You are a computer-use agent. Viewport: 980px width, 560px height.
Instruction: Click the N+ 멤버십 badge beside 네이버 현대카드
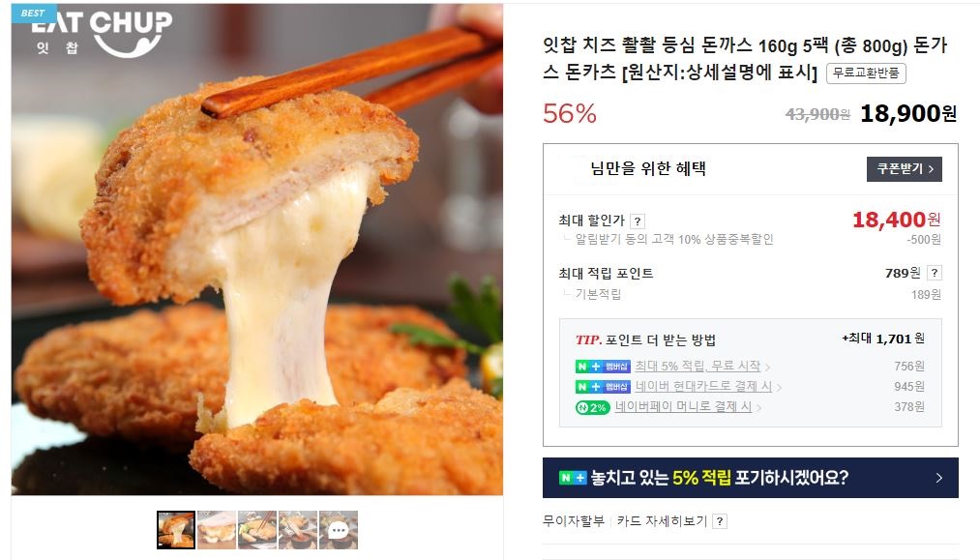(x=603, y=387)
